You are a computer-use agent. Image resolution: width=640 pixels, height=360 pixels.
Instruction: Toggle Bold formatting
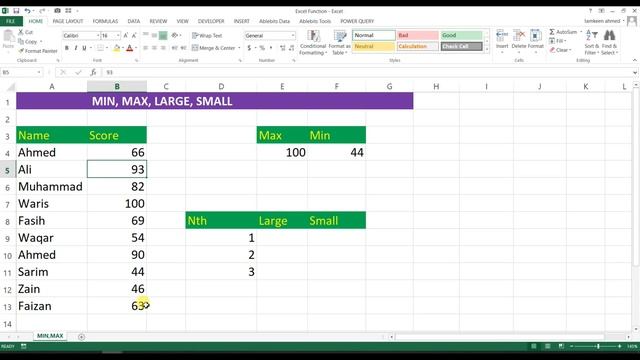point(67,48)
